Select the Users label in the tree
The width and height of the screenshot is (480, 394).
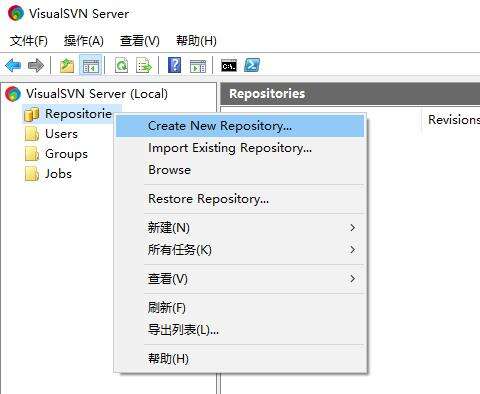[x=61, y=134]
